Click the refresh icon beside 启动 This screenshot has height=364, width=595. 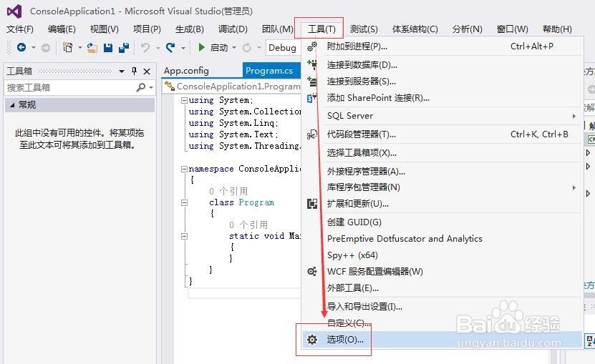coord(246,48)
